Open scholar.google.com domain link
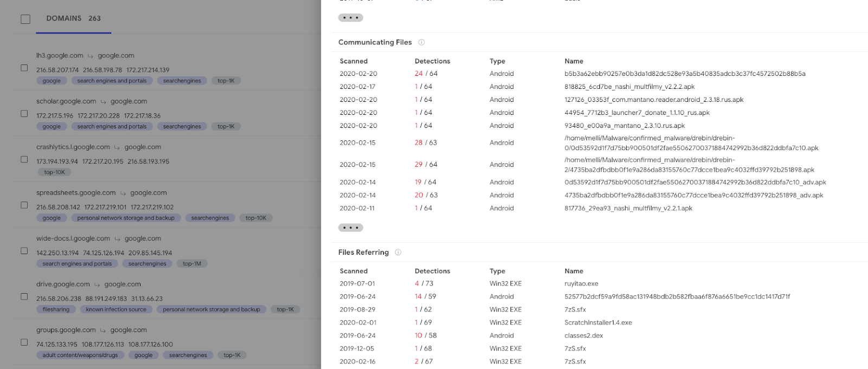Screen dimensions: 868x369 pos(66,101)
